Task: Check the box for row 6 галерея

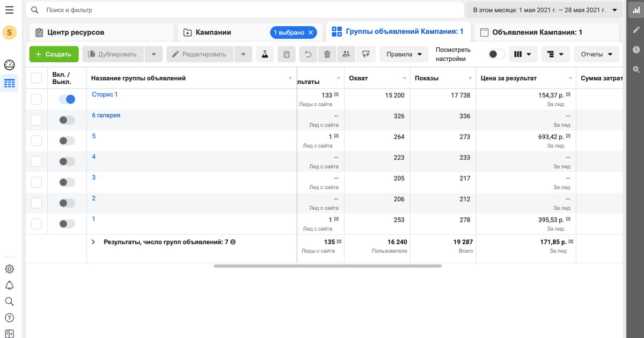Action: click(x=36, y=120)
